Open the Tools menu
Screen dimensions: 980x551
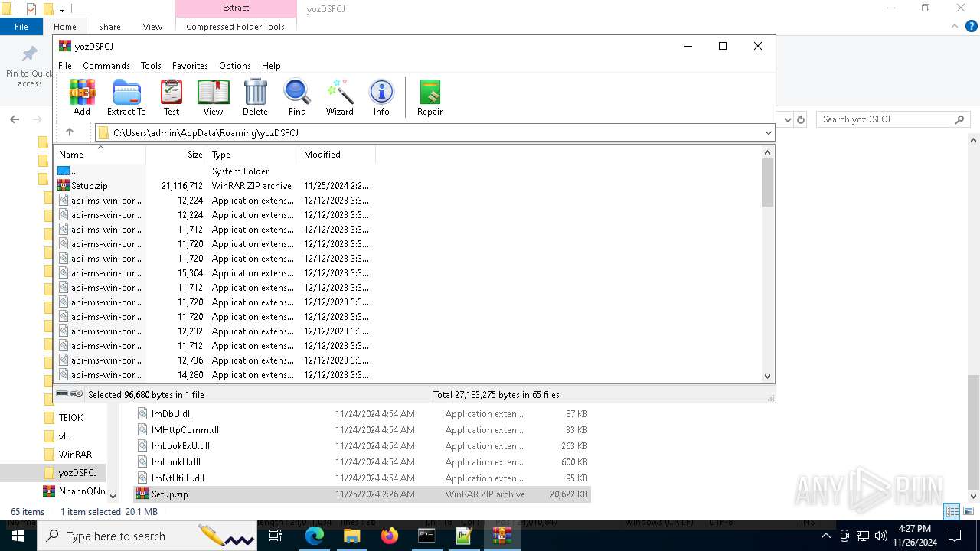click(x=151, y=66)
